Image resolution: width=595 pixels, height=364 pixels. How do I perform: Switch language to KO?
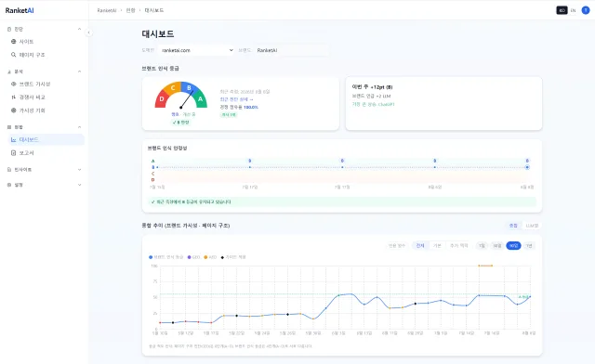pos(562,10)
